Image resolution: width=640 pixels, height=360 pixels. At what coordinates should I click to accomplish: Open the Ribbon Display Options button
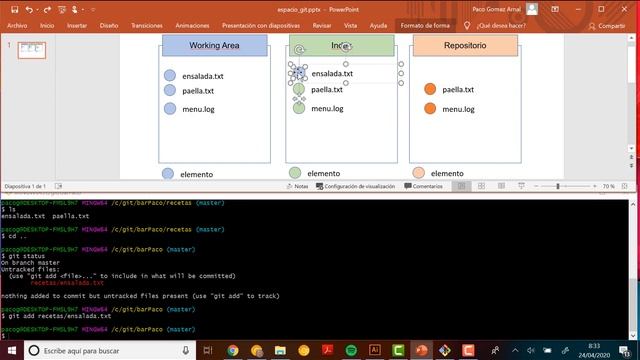(x=555, y=9)
